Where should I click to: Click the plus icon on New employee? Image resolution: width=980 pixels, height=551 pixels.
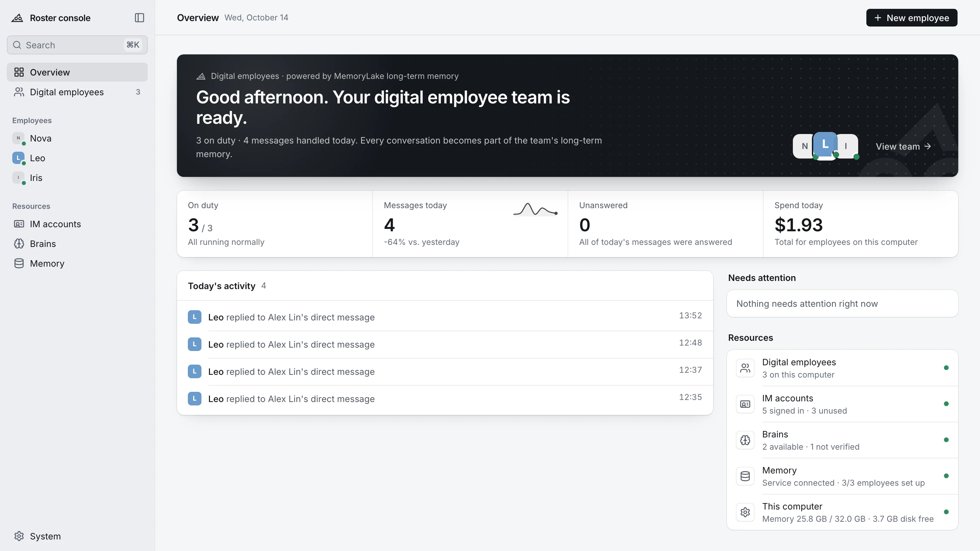click(878, 18)
